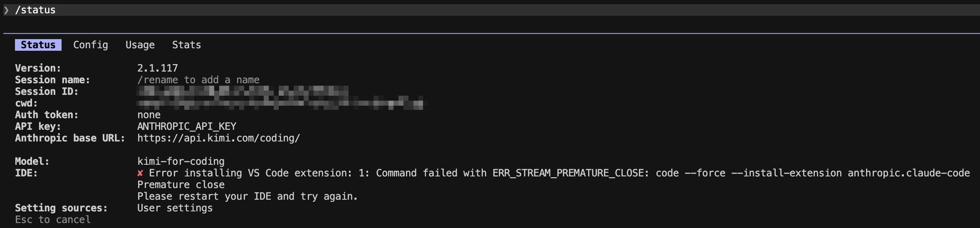The height and width of the screenshot is (228, 980).
Task: Open the Usage tab
Action: tap(140, 45)
